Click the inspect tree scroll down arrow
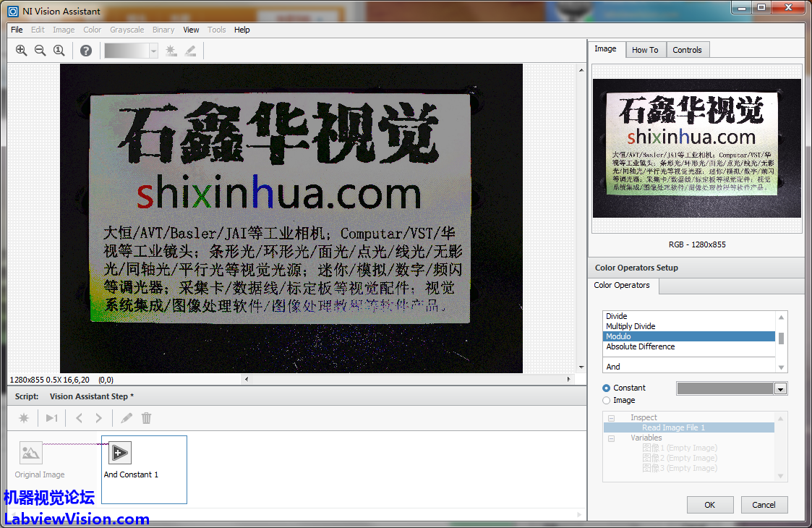 (x=781, y=476)
